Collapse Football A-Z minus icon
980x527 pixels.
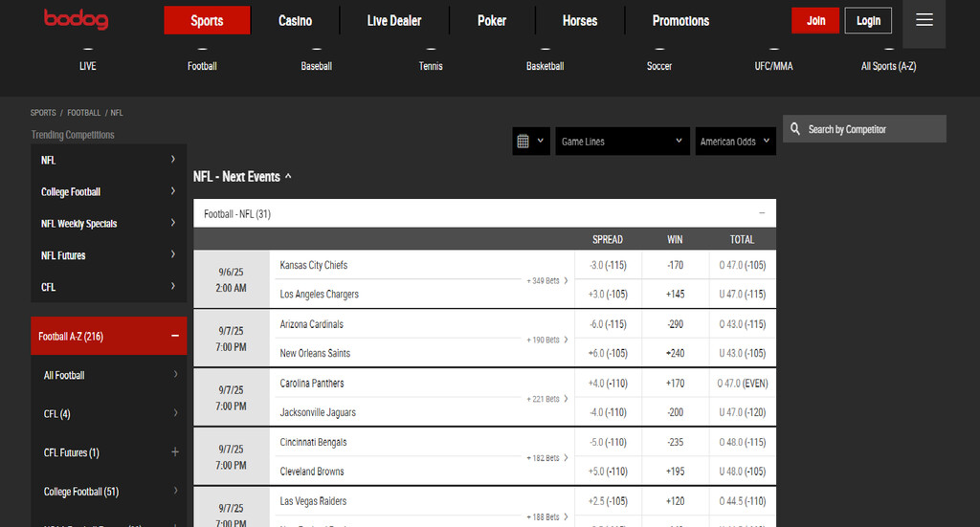coord(175,336)
